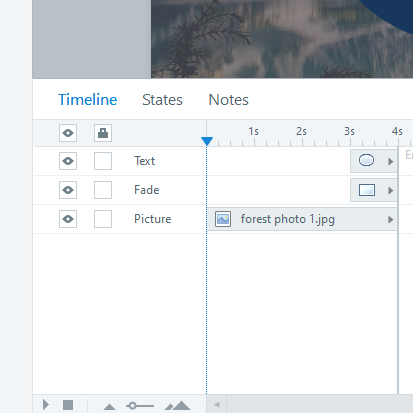Zoom out timeline with small mountain icon
This screenshot has height=413, width=413.
pyautogui.click(x=109, y=407)
